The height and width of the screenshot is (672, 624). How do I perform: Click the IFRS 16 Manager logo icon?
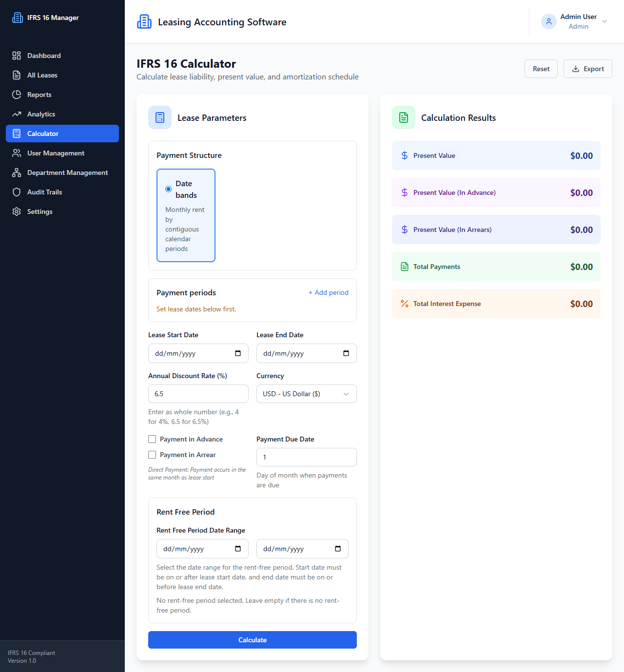18,18
